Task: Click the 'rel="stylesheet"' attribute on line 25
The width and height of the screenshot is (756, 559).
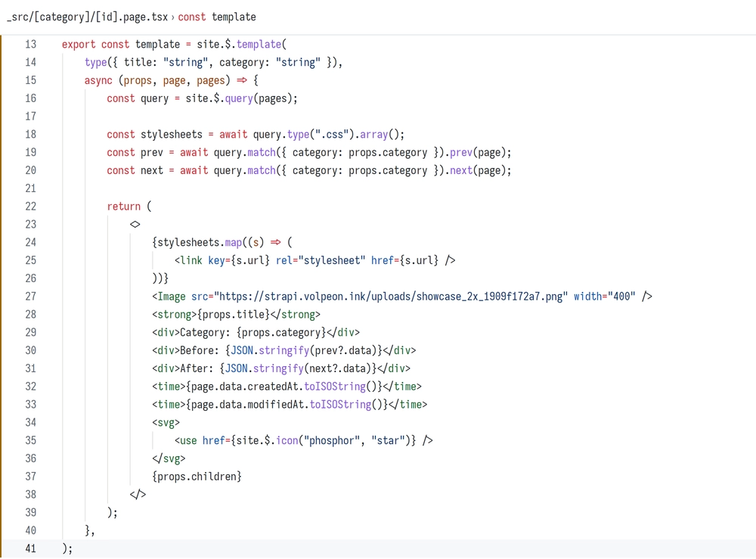Action: click(x=321, y=260)
